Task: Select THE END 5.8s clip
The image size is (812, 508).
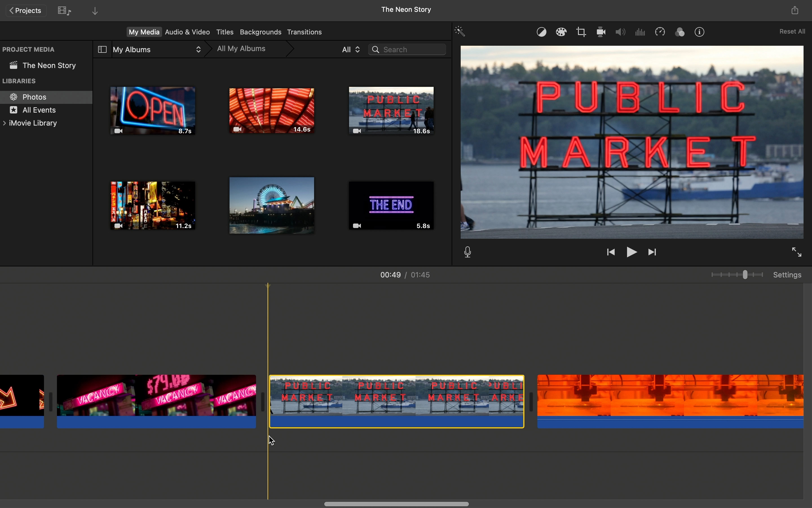Action: click(391, 206)
